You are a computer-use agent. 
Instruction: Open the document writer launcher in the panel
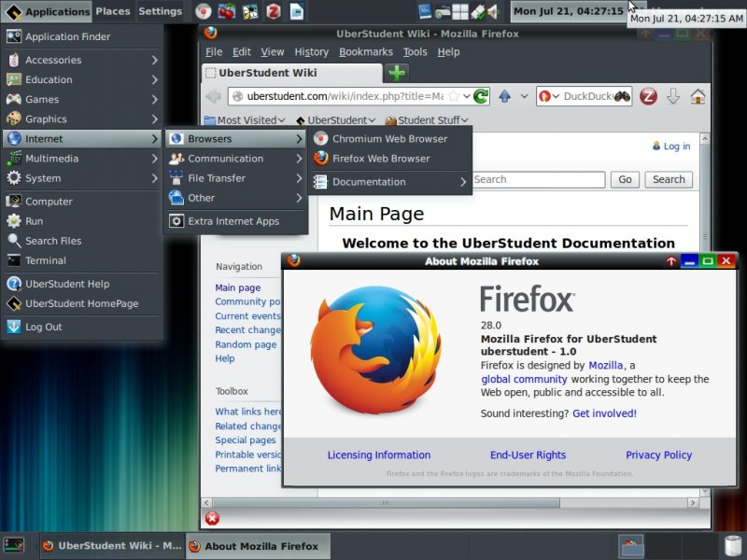[297, 11]
